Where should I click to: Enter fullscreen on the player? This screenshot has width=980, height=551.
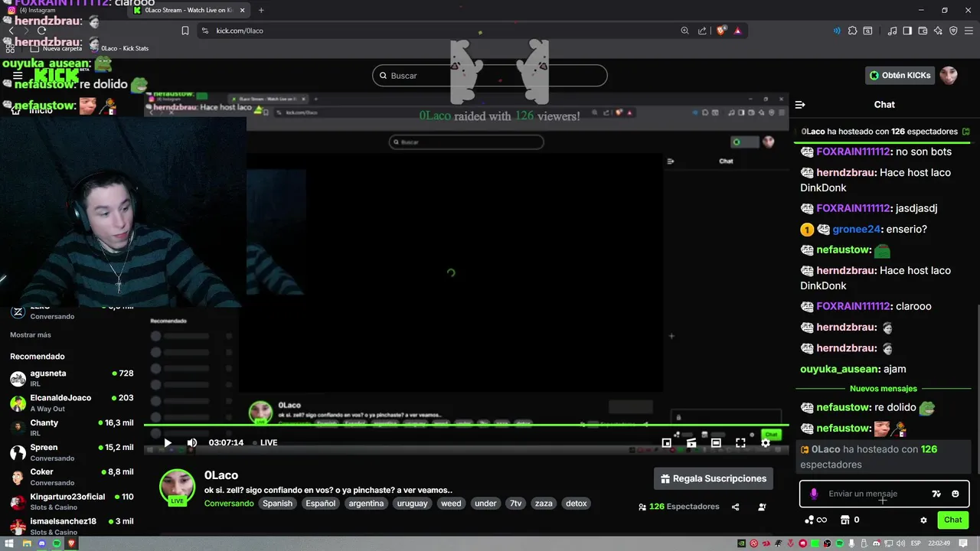click(740, 442)
